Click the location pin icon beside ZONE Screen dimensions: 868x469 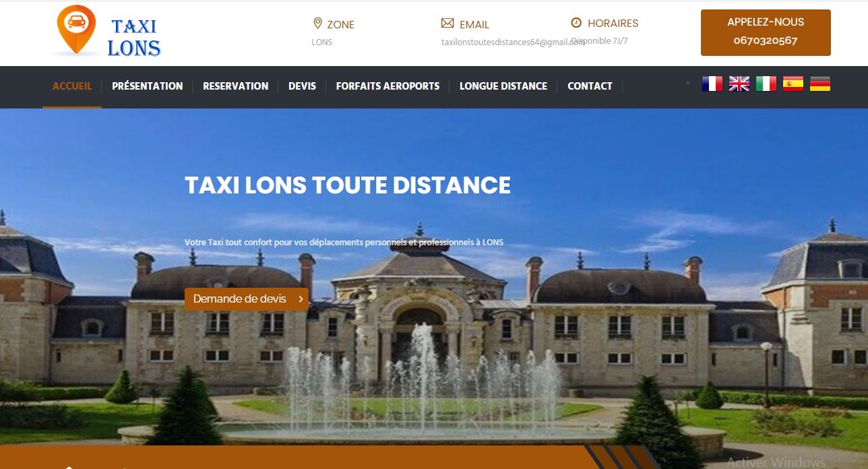point(317,24)
